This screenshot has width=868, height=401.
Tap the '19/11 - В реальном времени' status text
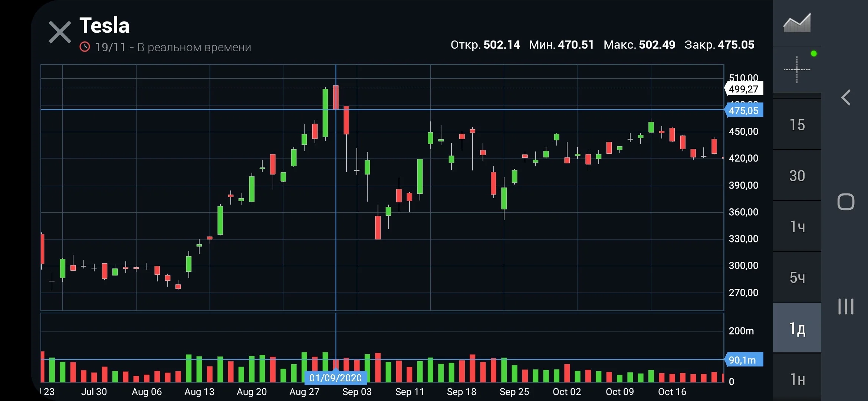[173, 47]
